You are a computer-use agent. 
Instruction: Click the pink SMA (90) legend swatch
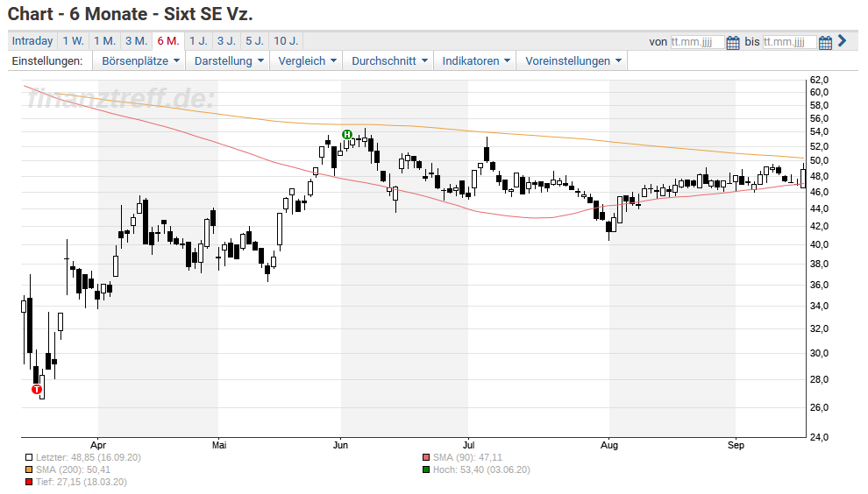[426, 457]
